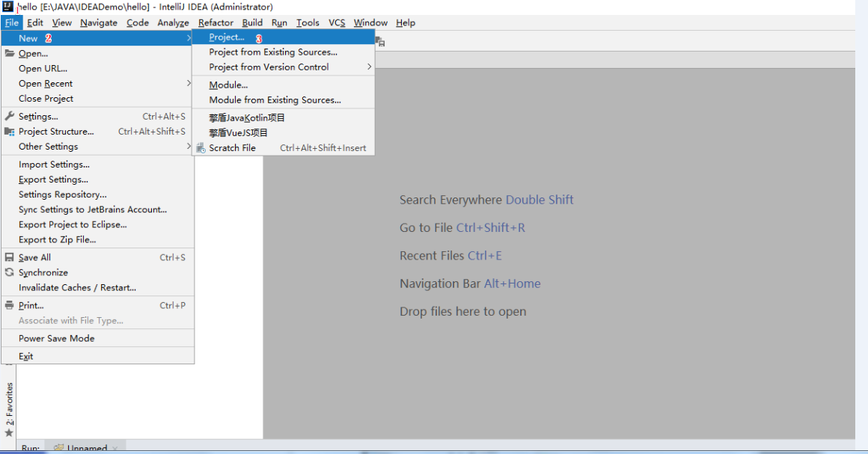The width and height of the screenshot is (868, 454).
Task: Click the Project Structure icon in the File menu
Action: click(x=10, y=132)
